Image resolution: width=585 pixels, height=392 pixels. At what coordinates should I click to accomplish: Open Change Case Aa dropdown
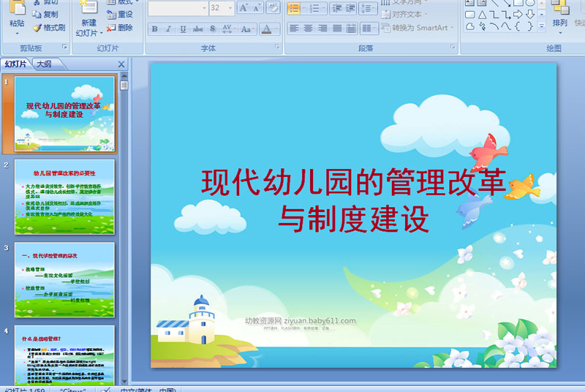[247, 29]
